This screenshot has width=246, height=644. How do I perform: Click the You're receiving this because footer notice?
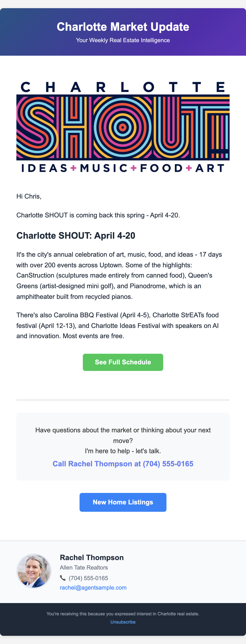coord(123,614)
